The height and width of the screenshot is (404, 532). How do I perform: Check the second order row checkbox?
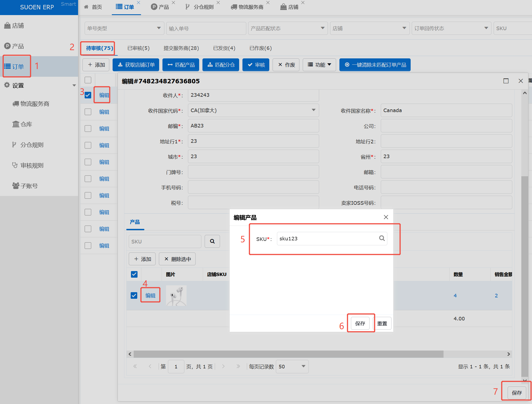[88, 112]
